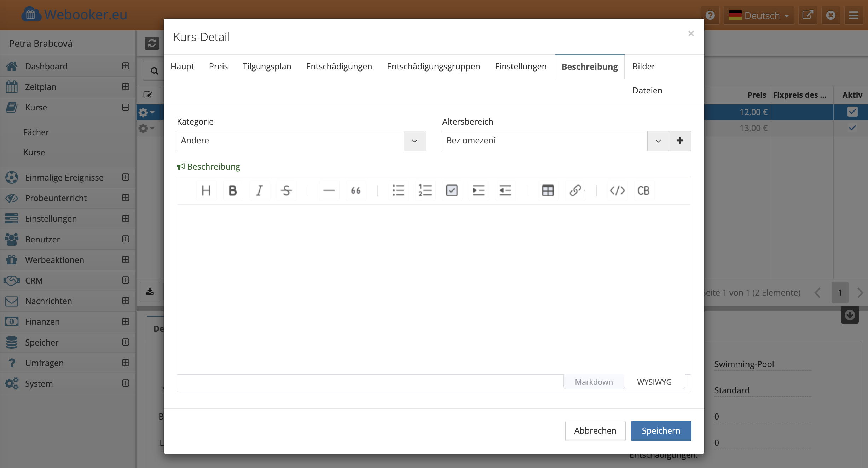The image size is (868, 468).
Task: Click the Abbrechen button
Action: (595, 431)
